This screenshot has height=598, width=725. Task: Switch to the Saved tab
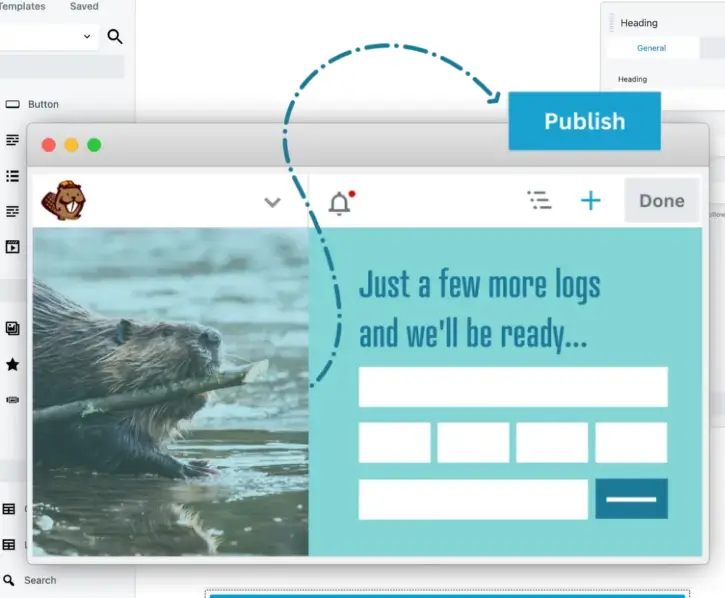84,6
